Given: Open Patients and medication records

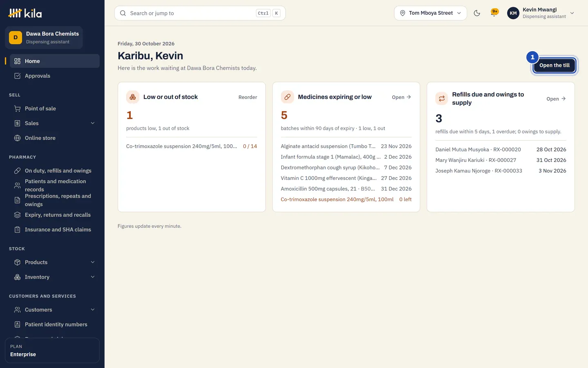Looking at the screenshot, I should (x=55, y=185).
